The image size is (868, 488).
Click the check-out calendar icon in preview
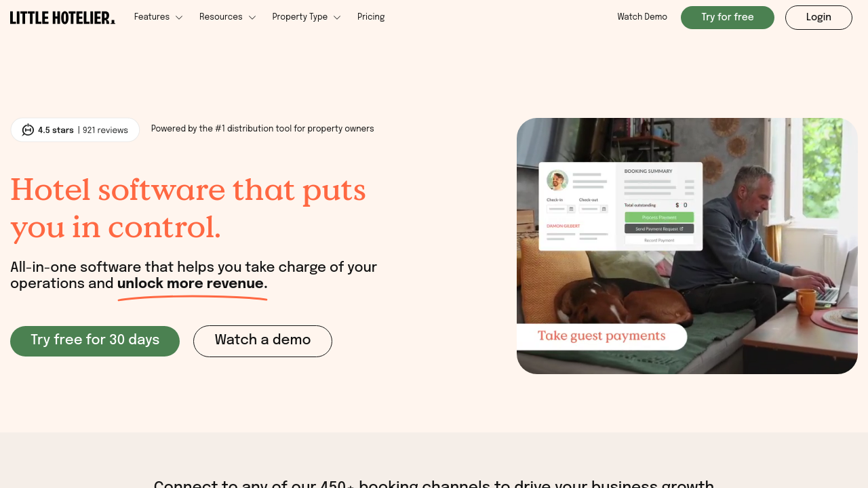click(604, 209)
